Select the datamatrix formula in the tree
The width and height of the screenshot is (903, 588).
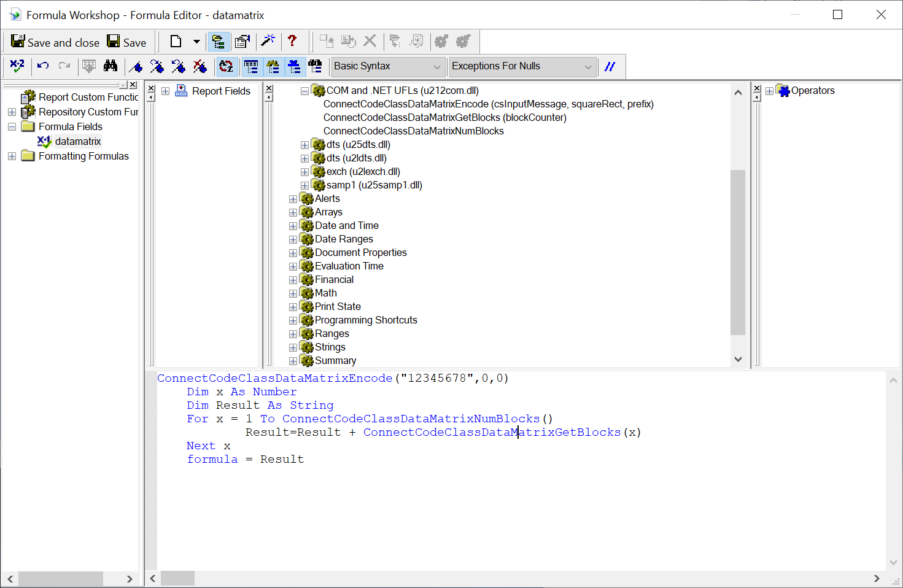point(78,141)
